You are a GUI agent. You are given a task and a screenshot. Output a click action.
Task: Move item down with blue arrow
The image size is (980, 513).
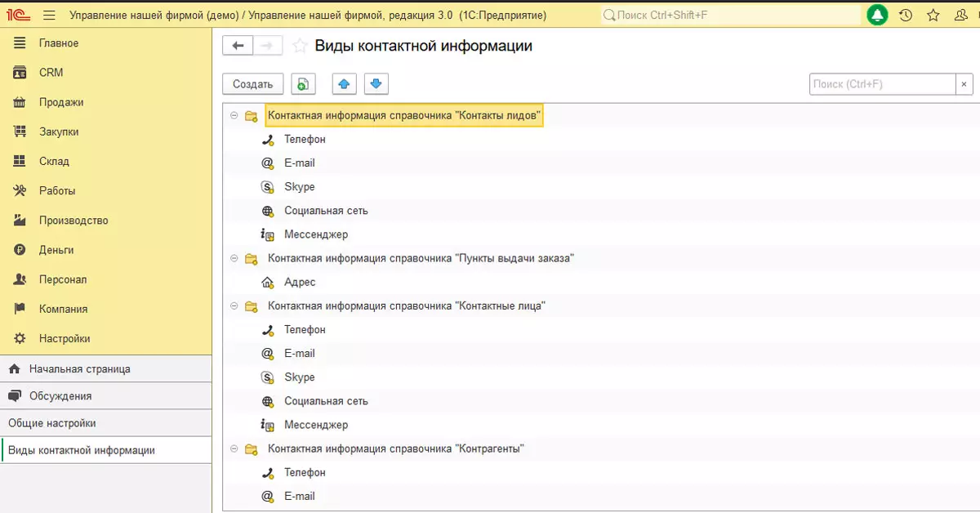coord(376,84)
